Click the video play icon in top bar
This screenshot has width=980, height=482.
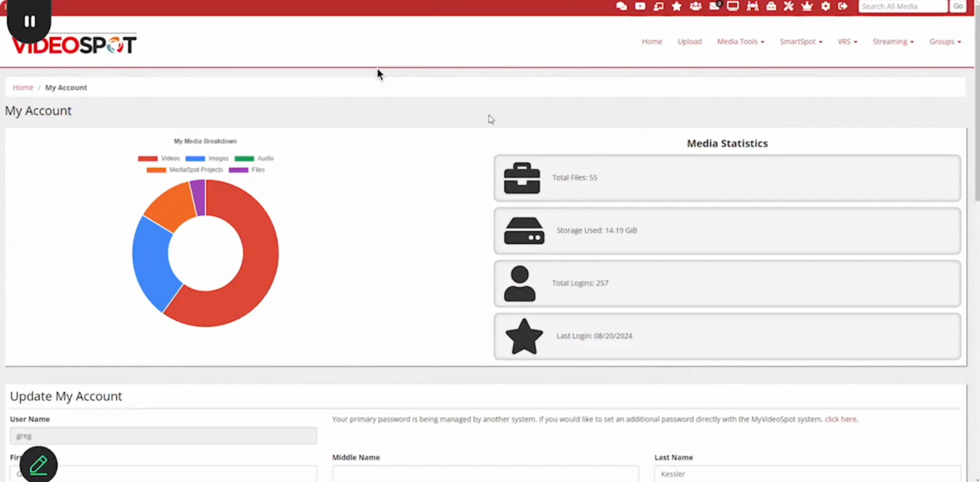click(640, 6)
